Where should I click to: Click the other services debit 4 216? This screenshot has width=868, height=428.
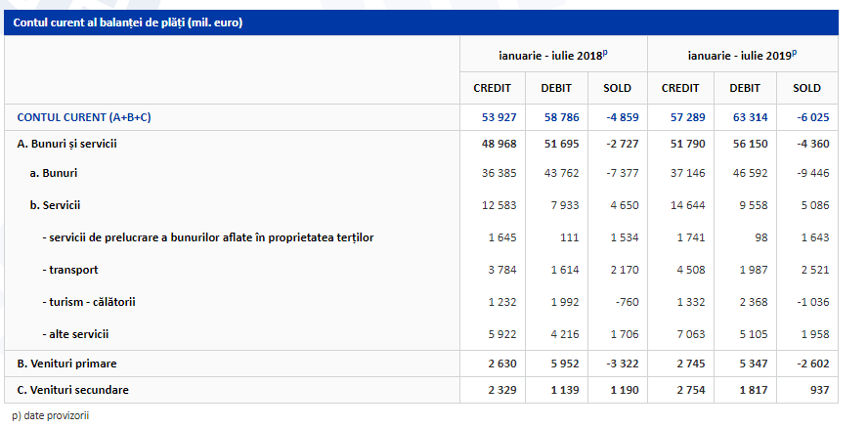pyautogui.click(x=565, y=334)
